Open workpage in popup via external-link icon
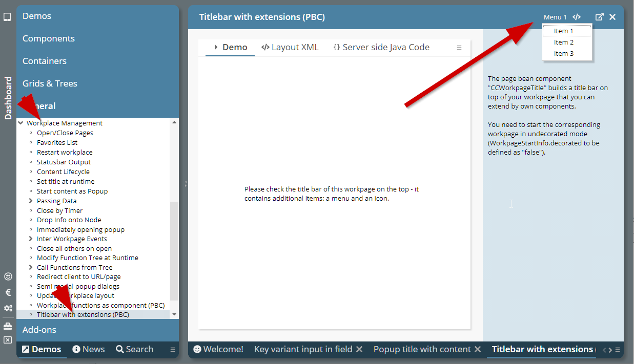 (599, 17)
